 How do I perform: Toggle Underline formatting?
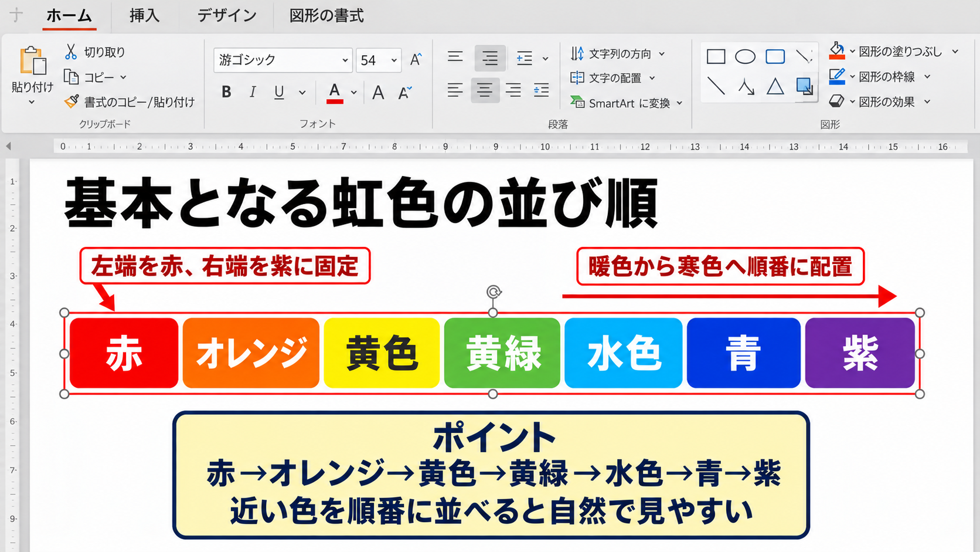[279, 93]
